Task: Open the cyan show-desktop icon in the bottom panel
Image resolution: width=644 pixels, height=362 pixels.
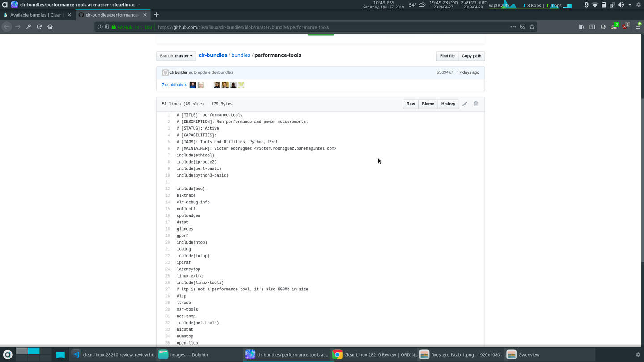Action: [60, 354]
